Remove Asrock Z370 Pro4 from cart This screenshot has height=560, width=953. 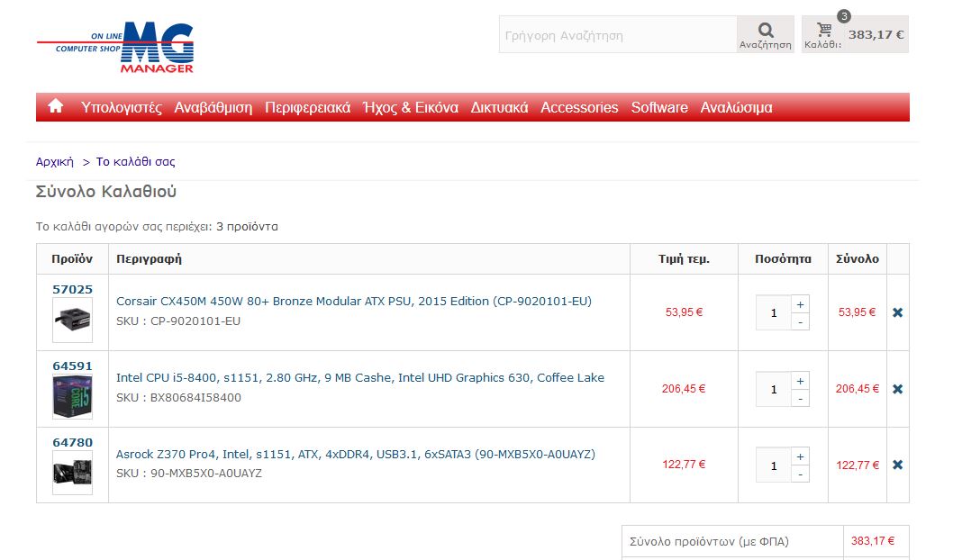pos(898,465)
